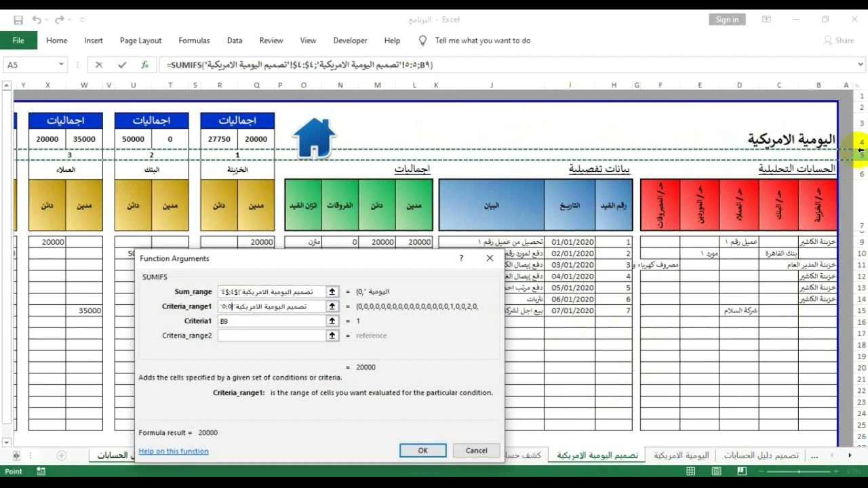Collapse dialog using Sum_range range selector icon
The width and height of the screenshot is (868, 488).
(x=332, y=291)
